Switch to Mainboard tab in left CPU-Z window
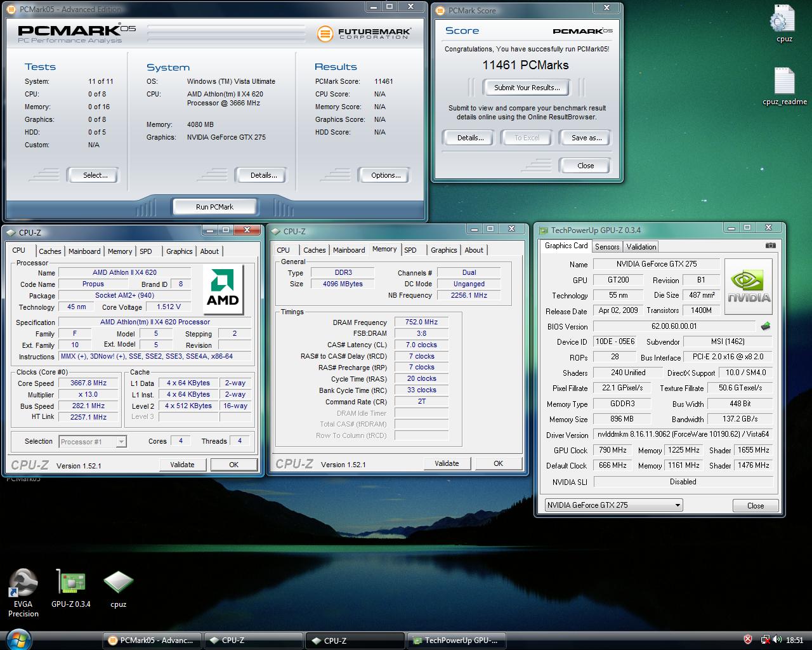812x650 pixels. 84,251
